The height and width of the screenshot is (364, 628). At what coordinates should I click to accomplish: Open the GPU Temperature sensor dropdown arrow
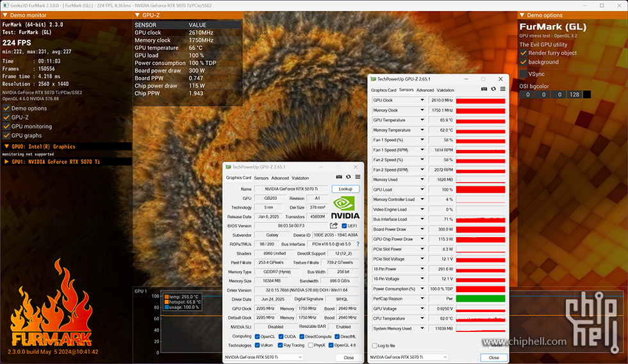click(x=422, y=120)
